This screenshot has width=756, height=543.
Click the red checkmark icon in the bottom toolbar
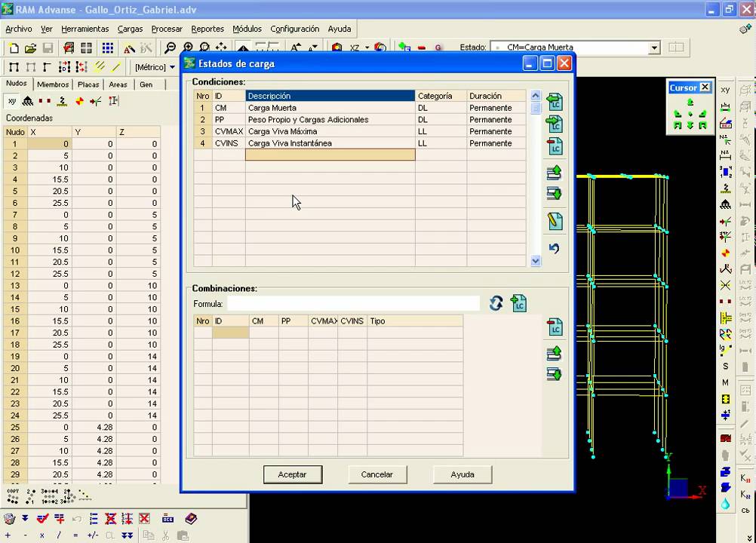point(42,519)
